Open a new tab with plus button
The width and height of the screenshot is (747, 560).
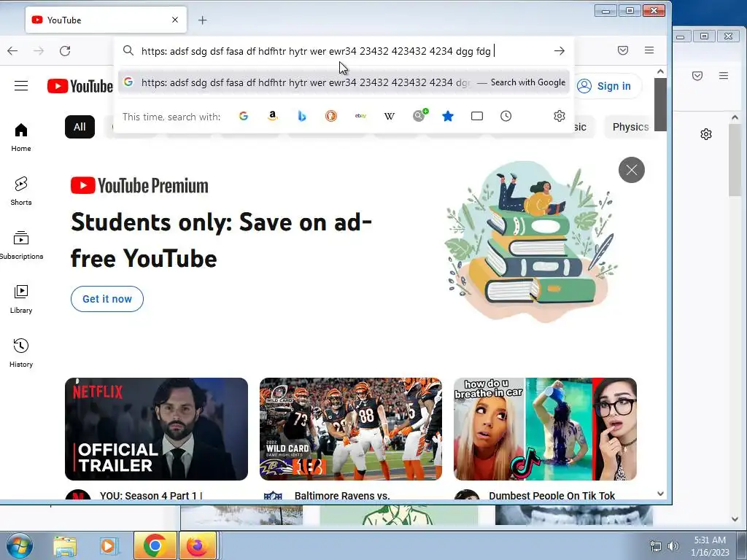click(x=203, y=20)
